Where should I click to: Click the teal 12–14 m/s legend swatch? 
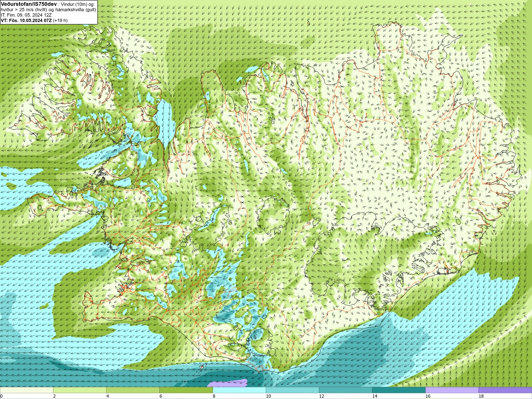pyautogui.click(x=346, y=390)
